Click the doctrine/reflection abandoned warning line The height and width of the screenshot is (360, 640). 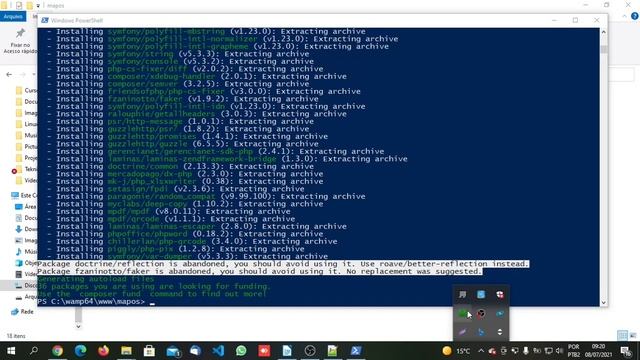[x=283, y=264]
